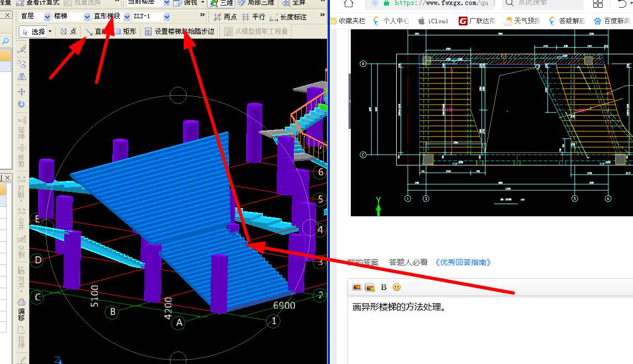
Task: Click the 查看计算式 toolbar button
Action: tap(38, 2)
